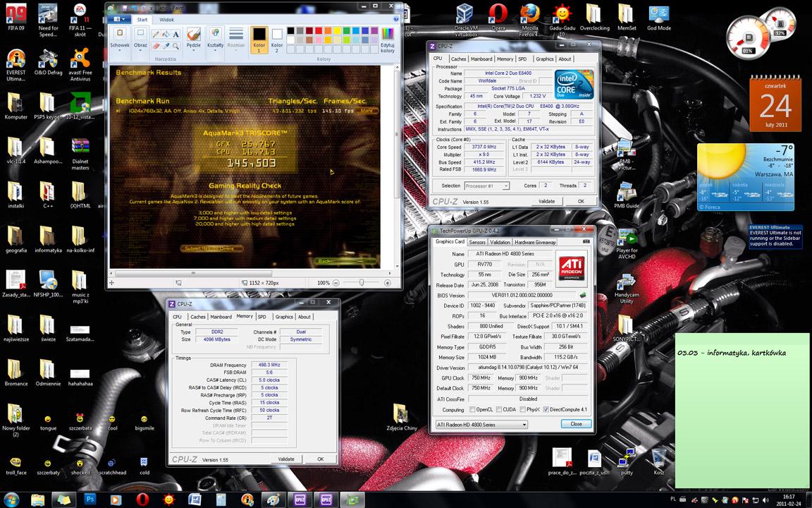Click the Paint zoom in plus button
The height and width of the screenshot is (508, 812).
[x=388, y=283]
